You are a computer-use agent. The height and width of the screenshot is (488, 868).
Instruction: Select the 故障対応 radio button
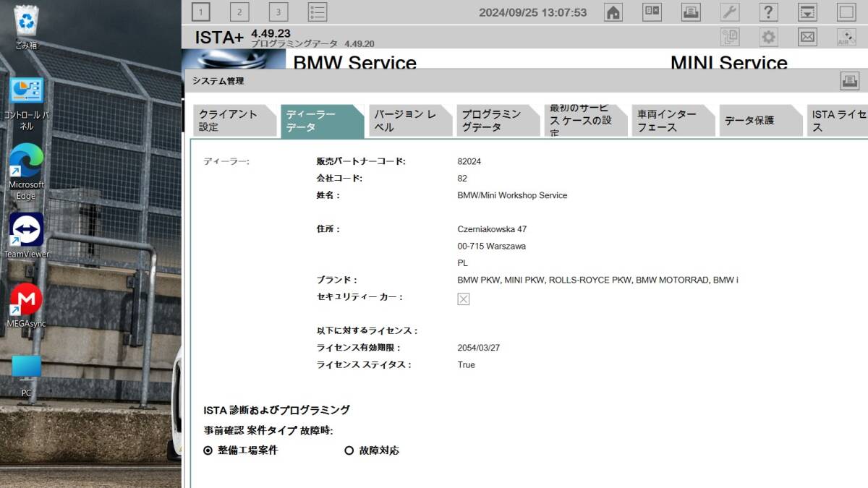pos(350,450)
